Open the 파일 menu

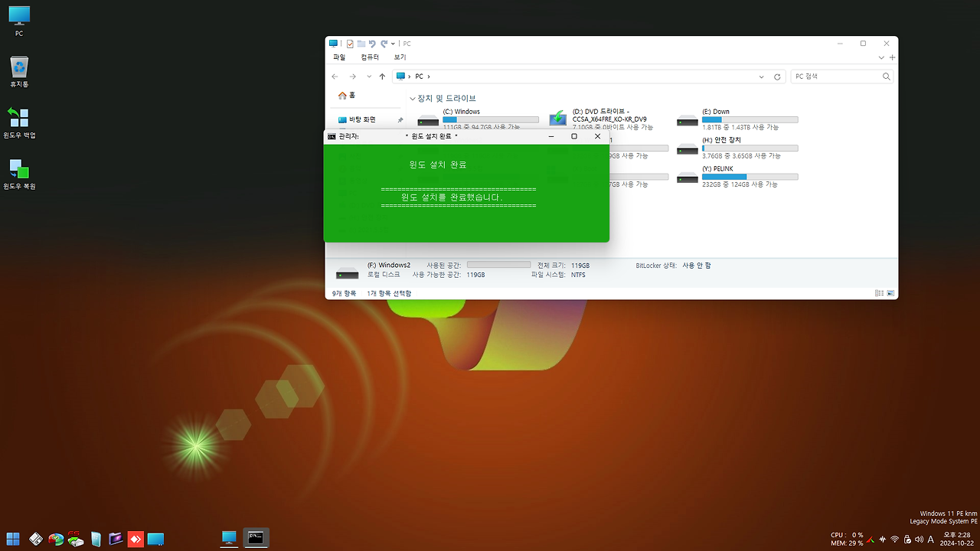click(x=339, y=57)
